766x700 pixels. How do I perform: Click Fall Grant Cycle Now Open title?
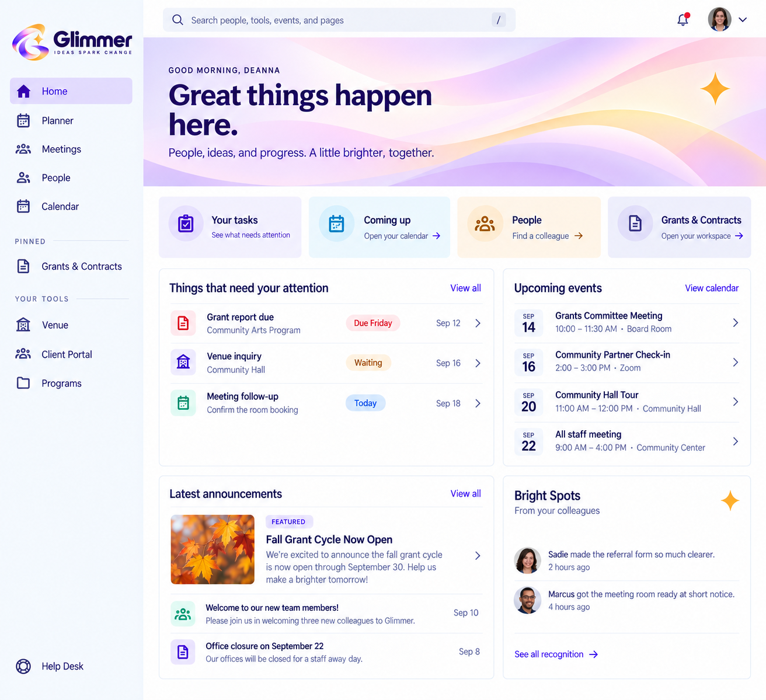pos(329,539)
